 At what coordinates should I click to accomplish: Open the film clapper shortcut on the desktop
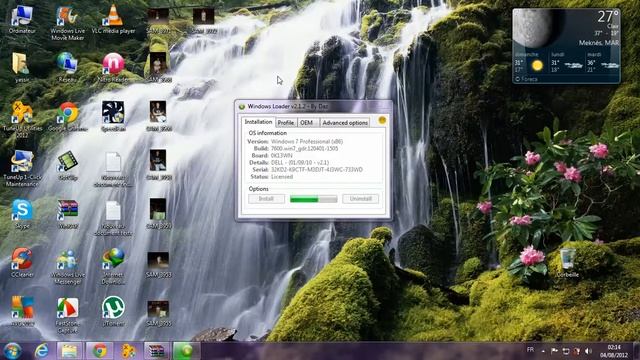click(x=68, y=165)
